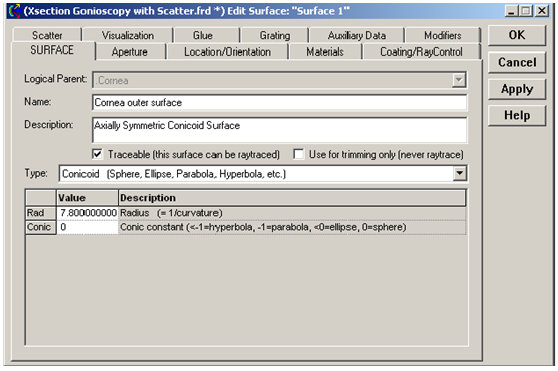This screenshot has width=558, height=371.
Task: Switch to the Materials tab
Action: (325, 52)
